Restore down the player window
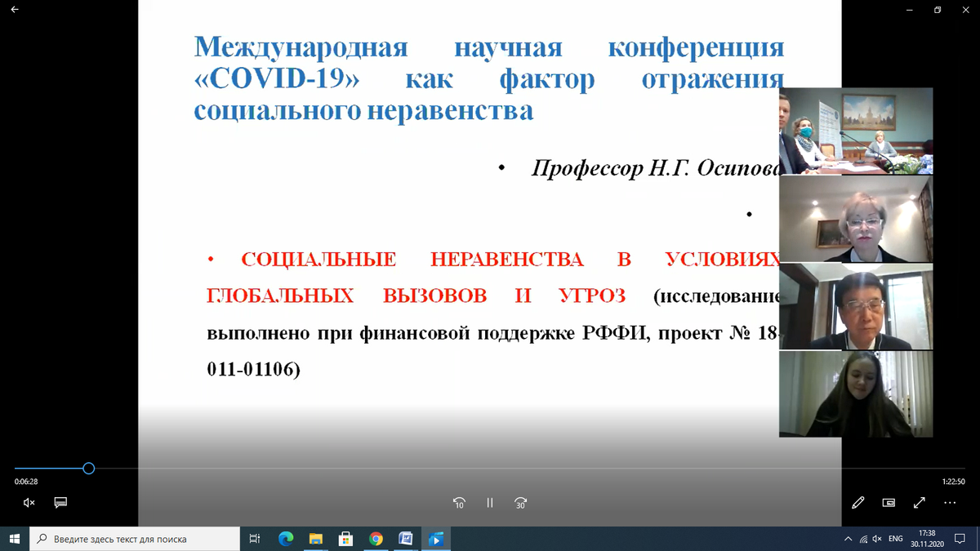Screen dimensions: 980x551 click(938, 10)
